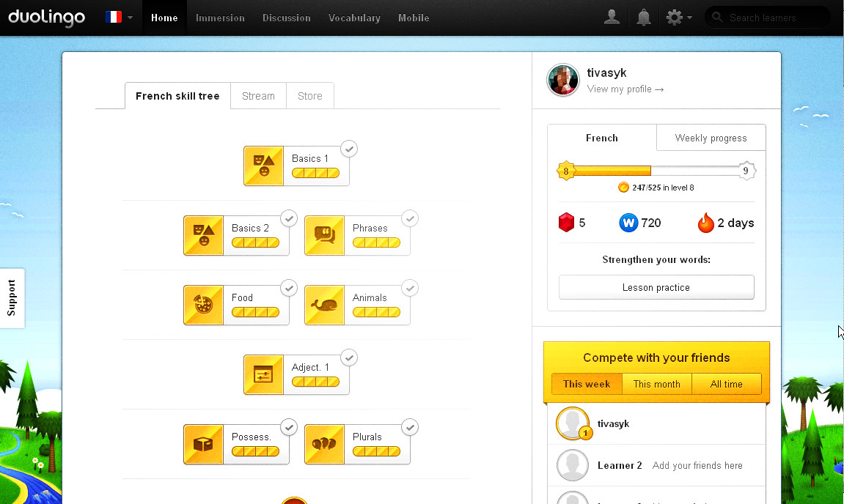This screenshot has height=504, width=844.
Task: Click the blue W words icon
Action: [628, 223]
